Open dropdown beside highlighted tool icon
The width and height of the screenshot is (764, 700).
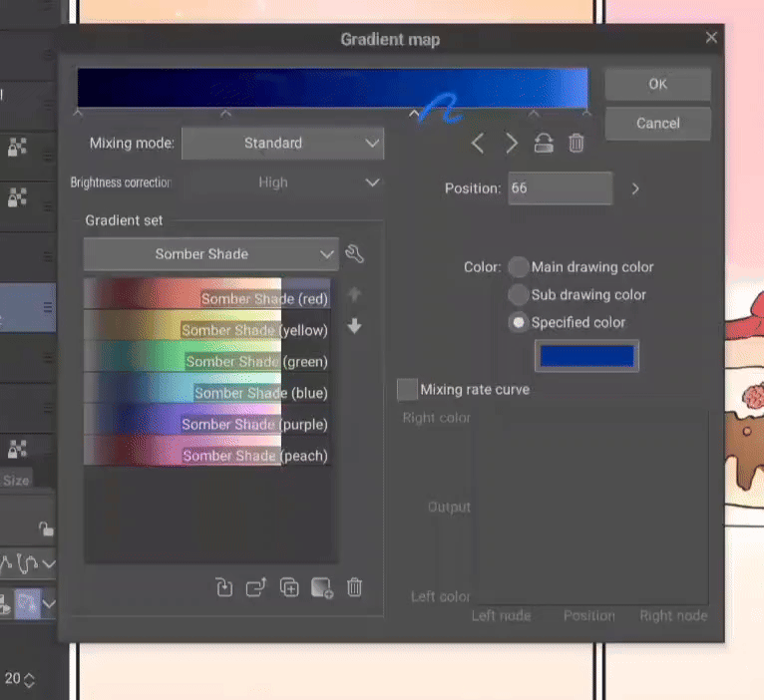coord(48,604)
